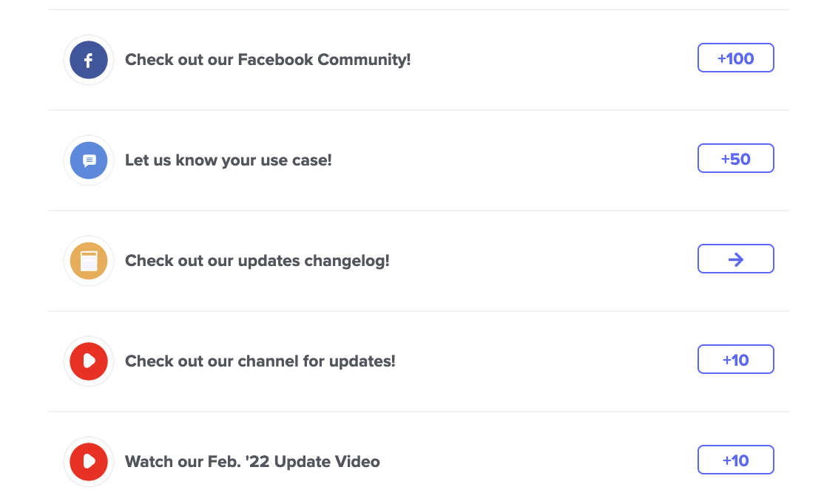This screenshot has width=824, height=504.
Task: Select 'Check out our channel for updates!' text
Action: [260, 361]
